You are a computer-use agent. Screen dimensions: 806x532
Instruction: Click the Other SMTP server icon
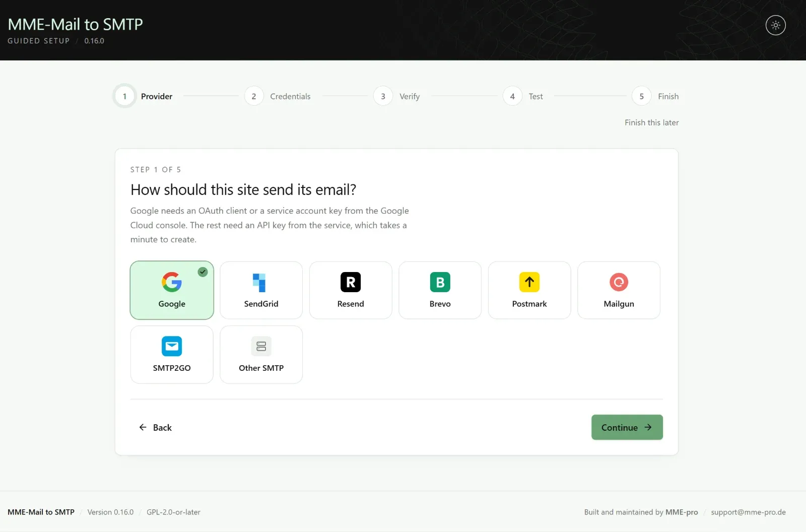(x=261, y=346)
